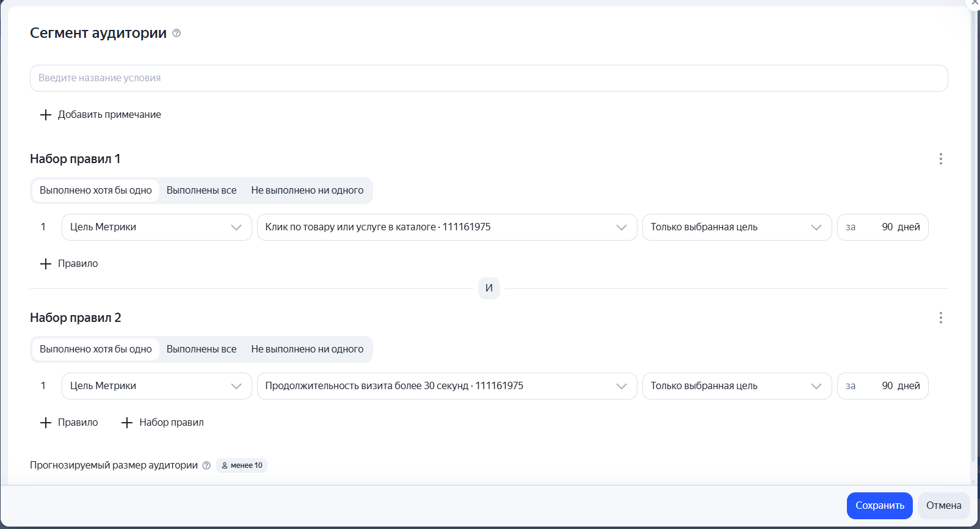The width and height of the screenshot is (980, 529).
Task: Add a new Набор правил
Action: tap(162, 423)
